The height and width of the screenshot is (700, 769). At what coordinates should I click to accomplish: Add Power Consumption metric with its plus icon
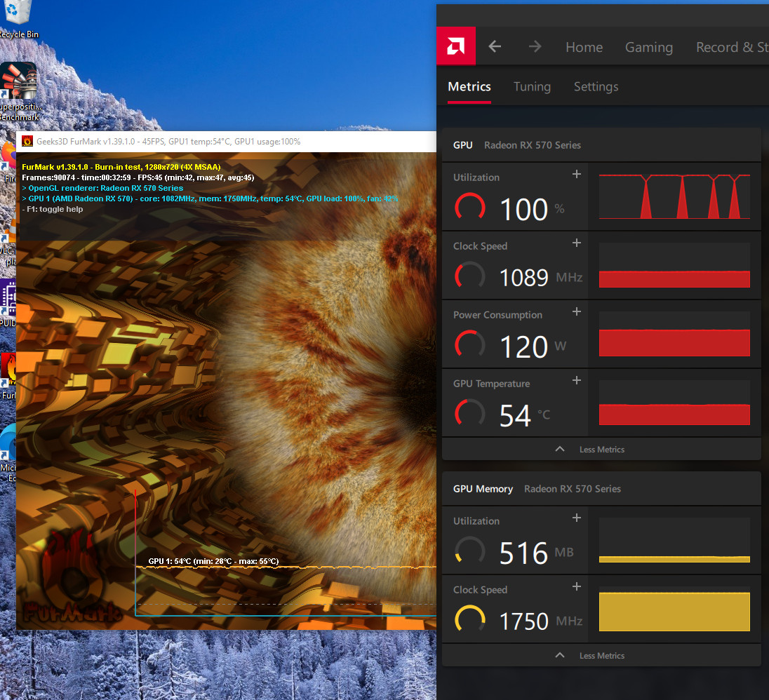coord(577,311)
